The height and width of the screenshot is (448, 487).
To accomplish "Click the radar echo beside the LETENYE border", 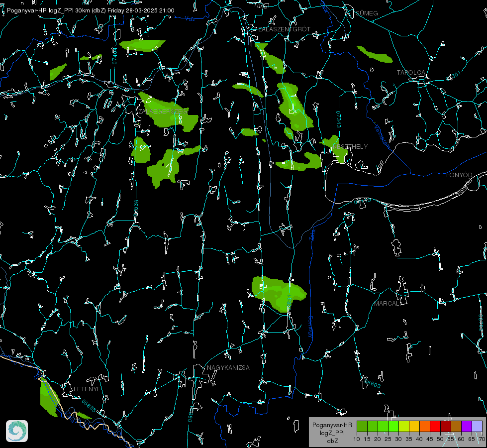I will pos(48,398).
